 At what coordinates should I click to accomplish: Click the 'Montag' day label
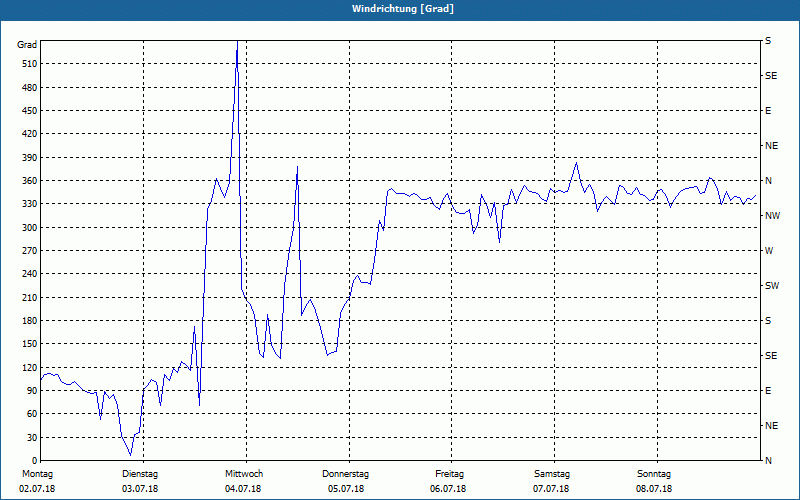tap(37, 474)
